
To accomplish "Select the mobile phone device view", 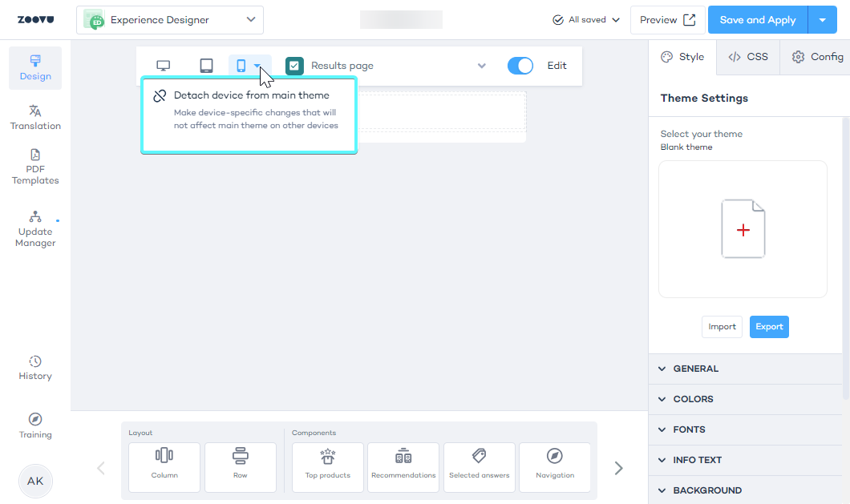I will click(x=241, y=66).
